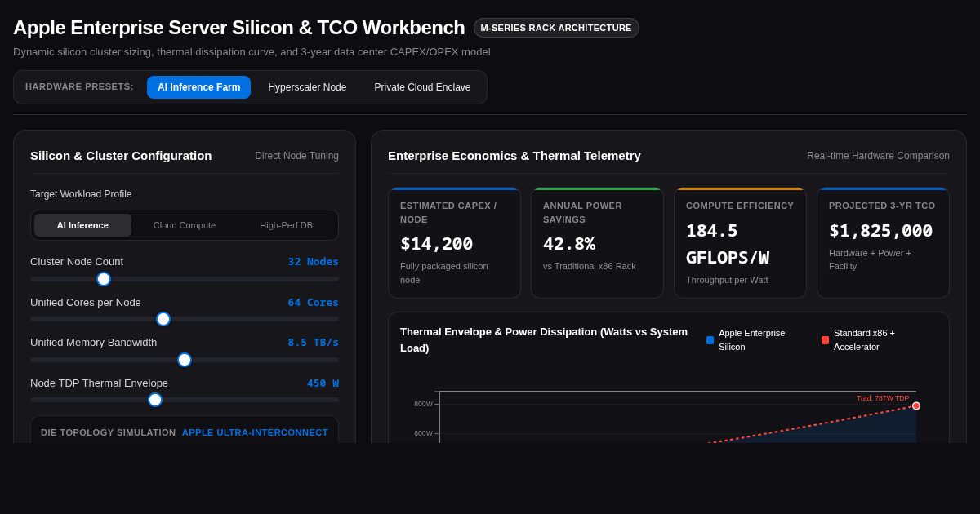Click the Unified Memory Bandwidth slider handle
The height and width of the screenshot is (514, 980).
pos(185,360)
